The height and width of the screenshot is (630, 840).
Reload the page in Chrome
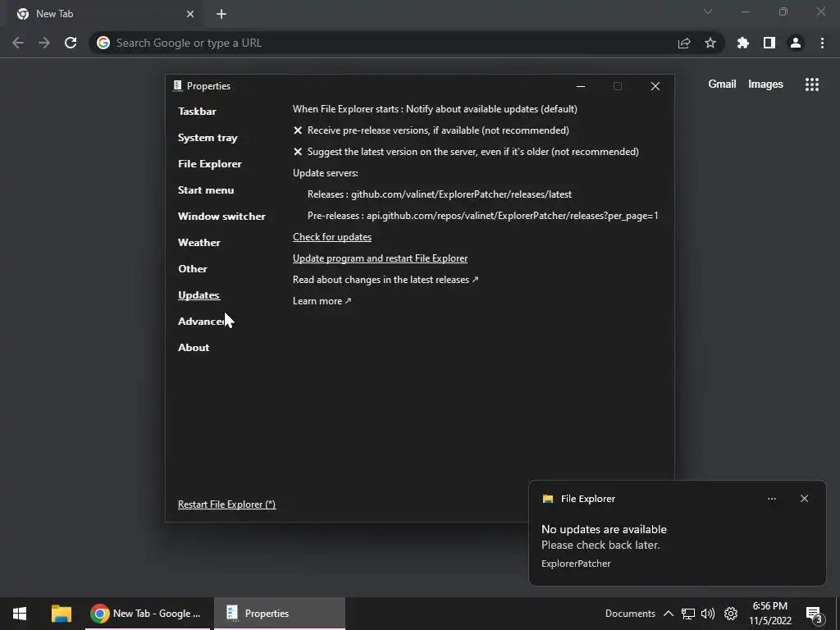point(71,43)
